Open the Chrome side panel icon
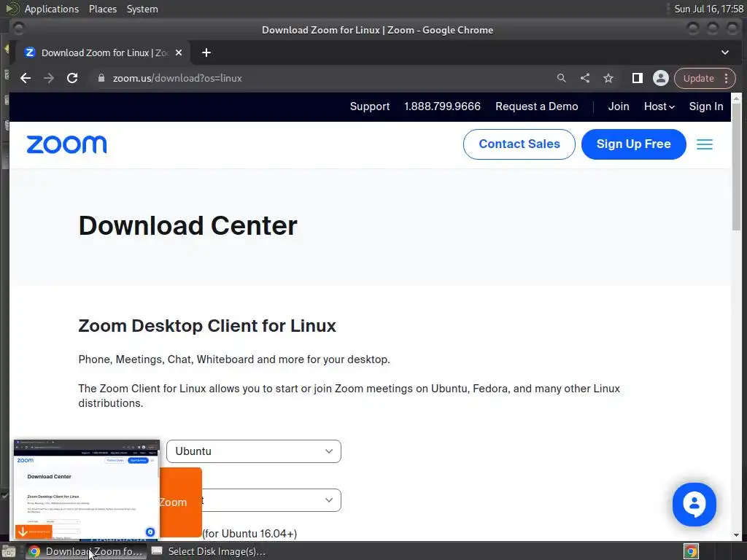The width and height of the screenshot is (747, 560). [x=638, y=78]
